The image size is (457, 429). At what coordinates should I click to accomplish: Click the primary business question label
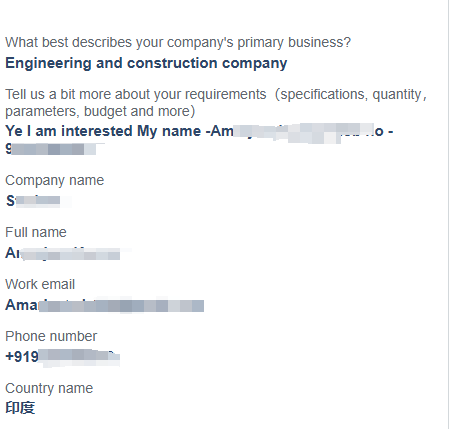(x=178, y=43)
